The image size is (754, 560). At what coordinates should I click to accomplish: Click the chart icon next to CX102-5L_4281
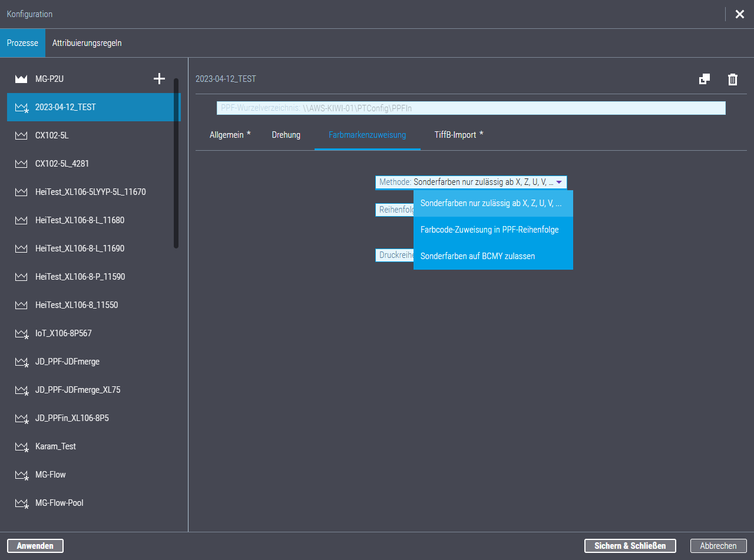point(21,164)
